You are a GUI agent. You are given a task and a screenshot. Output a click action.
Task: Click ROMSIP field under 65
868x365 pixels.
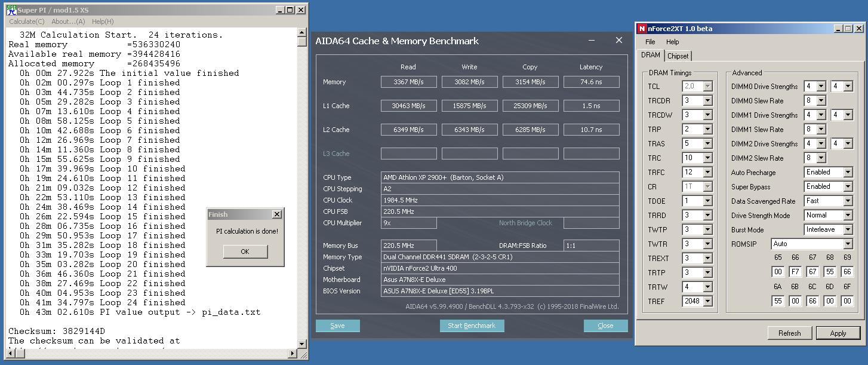point(778,272)
